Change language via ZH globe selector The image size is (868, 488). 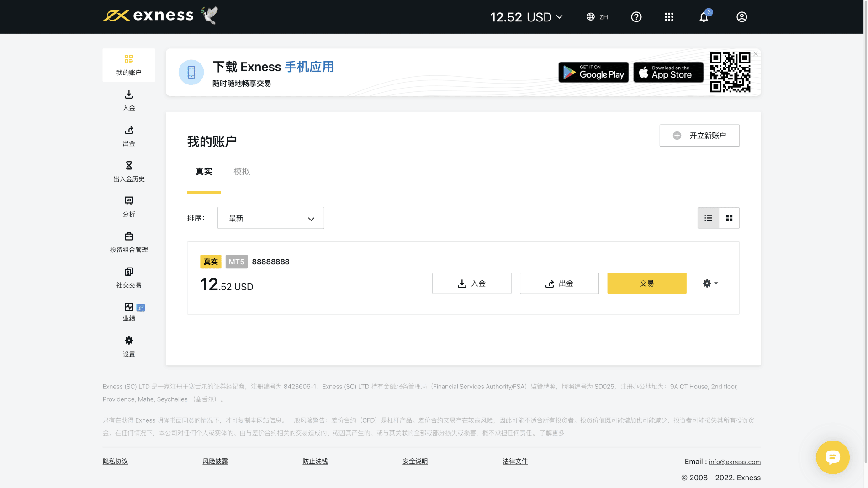tap(597, 17)
